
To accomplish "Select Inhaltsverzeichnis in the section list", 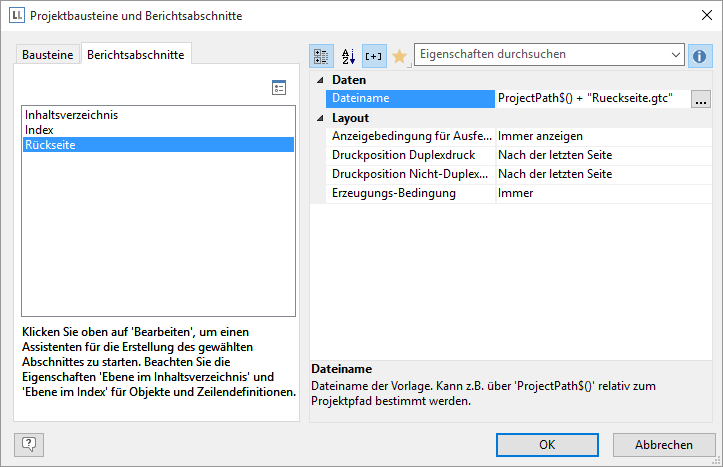I will tap(71, 115).
